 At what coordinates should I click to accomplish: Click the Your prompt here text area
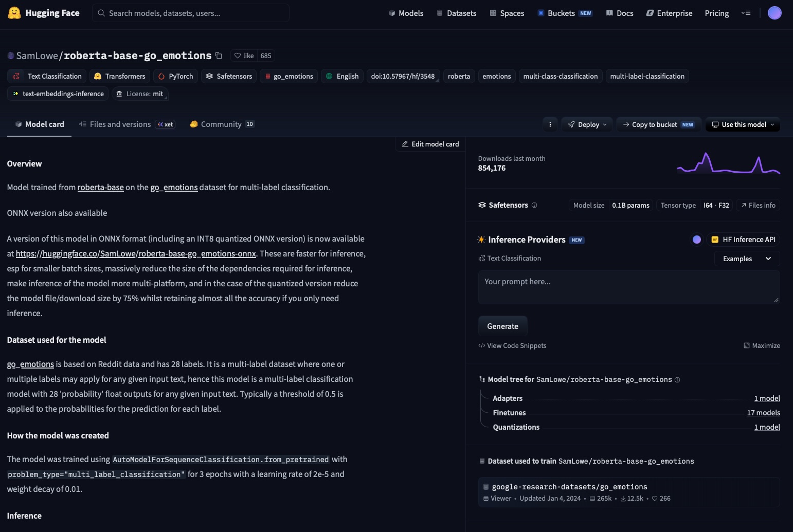point(629,287)
